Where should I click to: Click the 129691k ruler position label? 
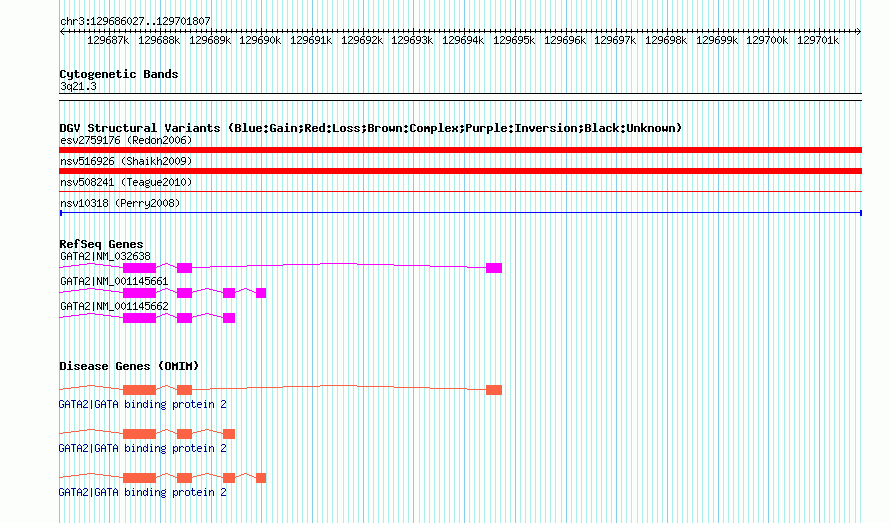pos(311,40)
